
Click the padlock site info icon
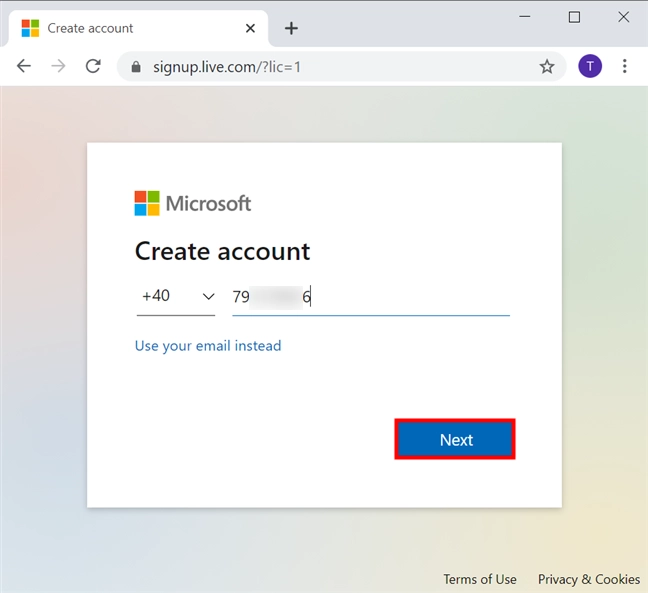[136, 67]
